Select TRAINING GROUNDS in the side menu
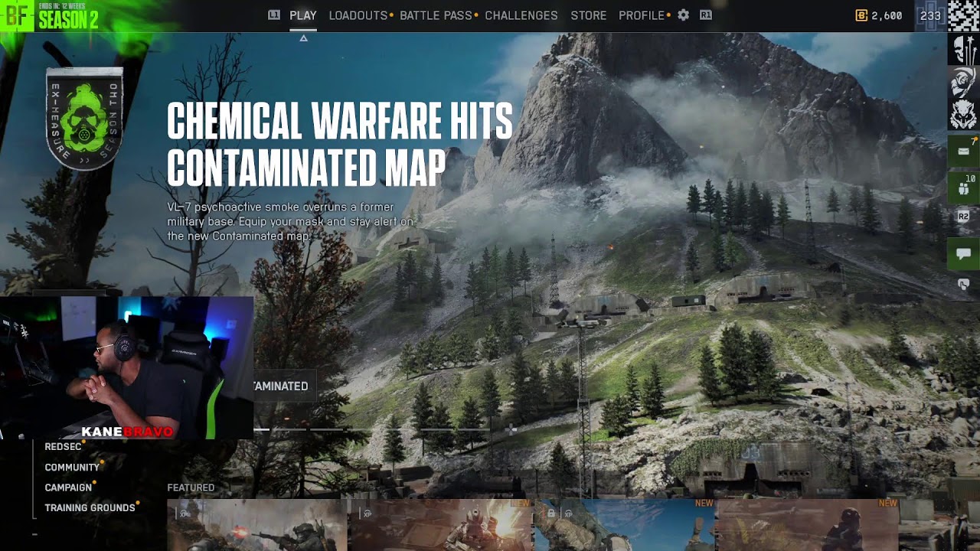Viewport: 980px width, 551px height. pos(90,508)
